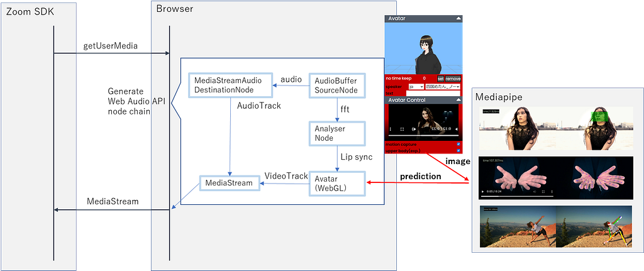Click the remove button in Avatar panel
This screenshot has width=644, height=271.
(x=453, y=79)
